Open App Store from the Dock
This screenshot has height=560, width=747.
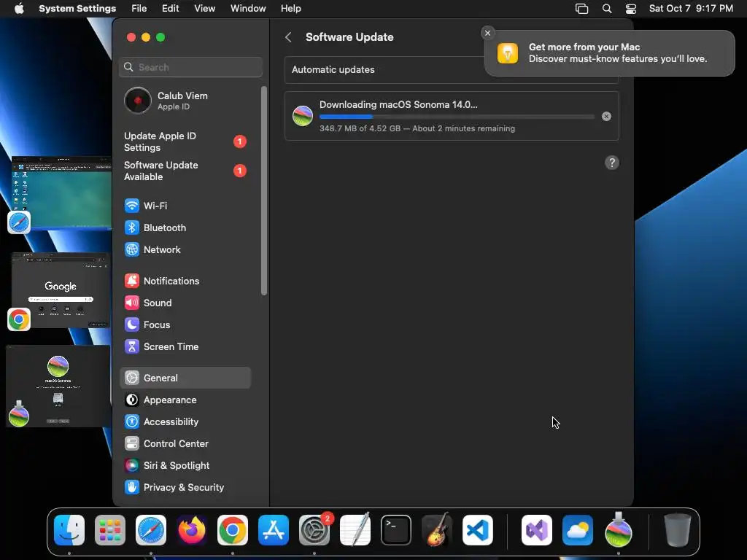point(274,530)
